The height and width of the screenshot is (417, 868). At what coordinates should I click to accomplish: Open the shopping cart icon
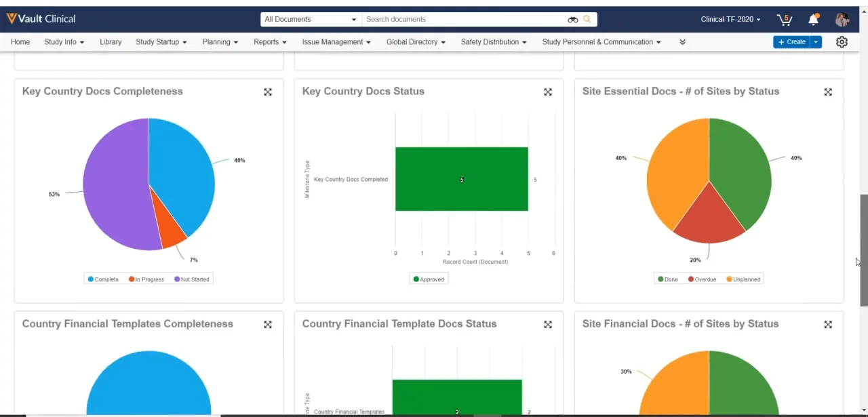(x=785, y=20)
